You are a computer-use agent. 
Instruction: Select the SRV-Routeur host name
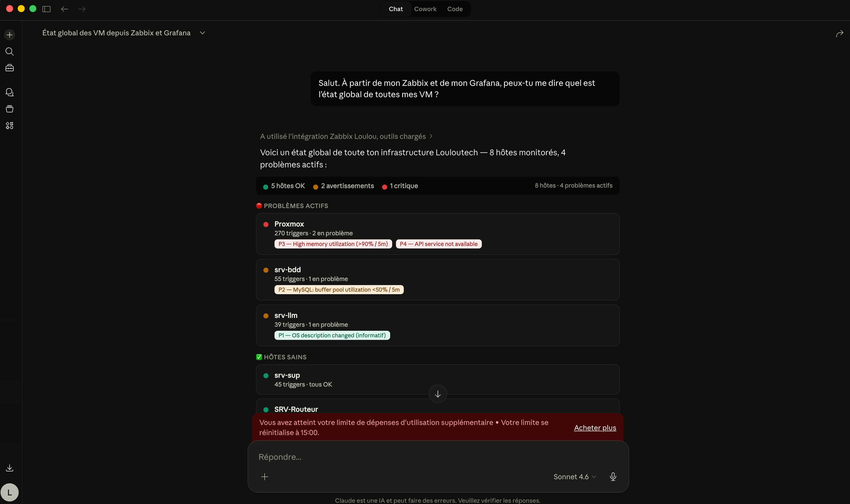[x=296, y=409]
